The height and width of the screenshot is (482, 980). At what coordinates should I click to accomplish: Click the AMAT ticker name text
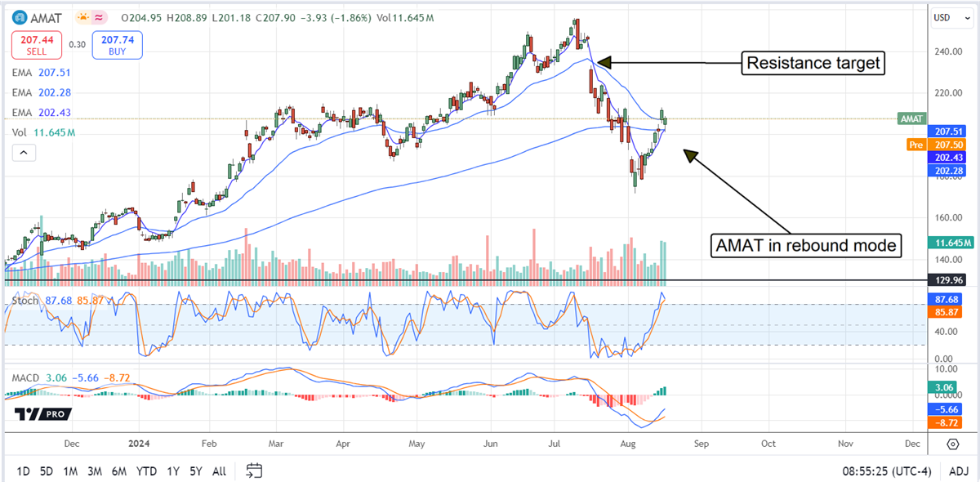[46, 17]
